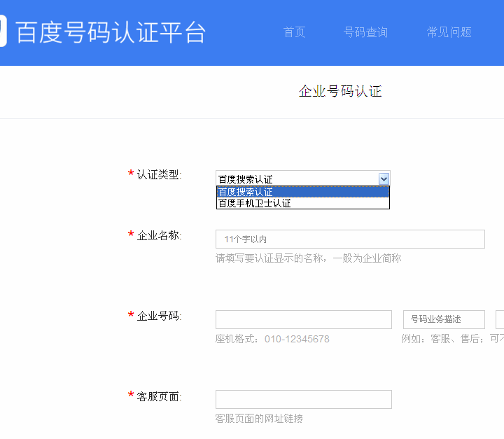Image resolution: width=504 pixels, height=439 pixels.
Task: Click the 客服页面 field label
Action: 159,396
